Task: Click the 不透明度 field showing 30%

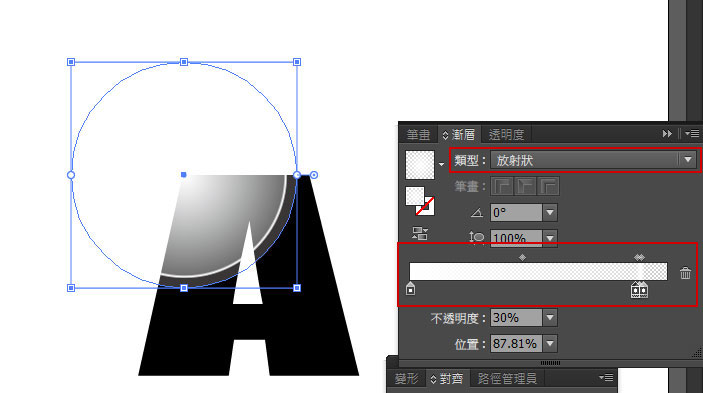Action: pyautogui.click(x=516, y=318)
